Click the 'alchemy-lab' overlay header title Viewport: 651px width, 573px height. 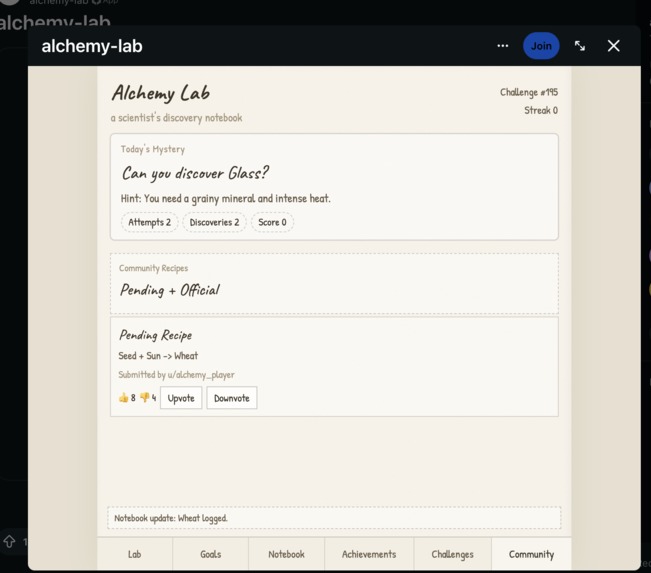click(x=92, y=46)
